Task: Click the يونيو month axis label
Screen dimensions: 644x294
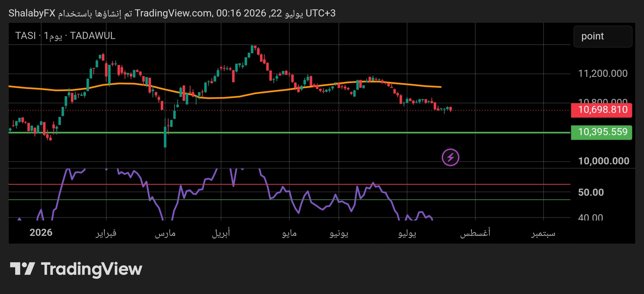Action: coord(339,233)
